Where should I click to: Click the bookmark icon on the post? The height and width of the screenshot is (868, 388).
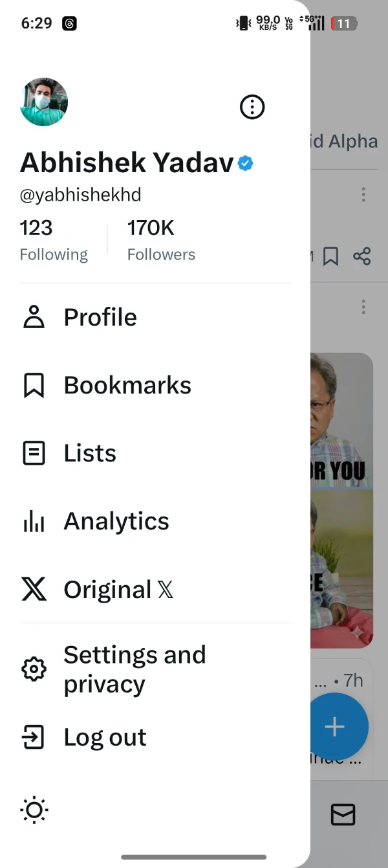point(330,257)
